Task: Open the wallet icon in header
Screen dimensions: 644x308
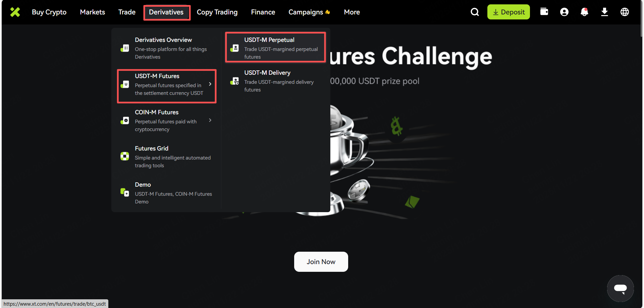Action: coord(544,12)
